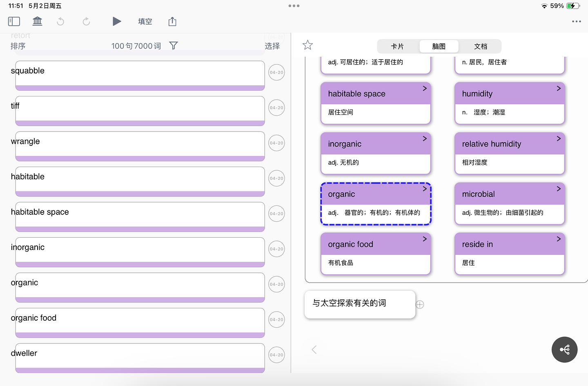Tap the 选择 select button
Screen dimensions: 588x386
272,46
